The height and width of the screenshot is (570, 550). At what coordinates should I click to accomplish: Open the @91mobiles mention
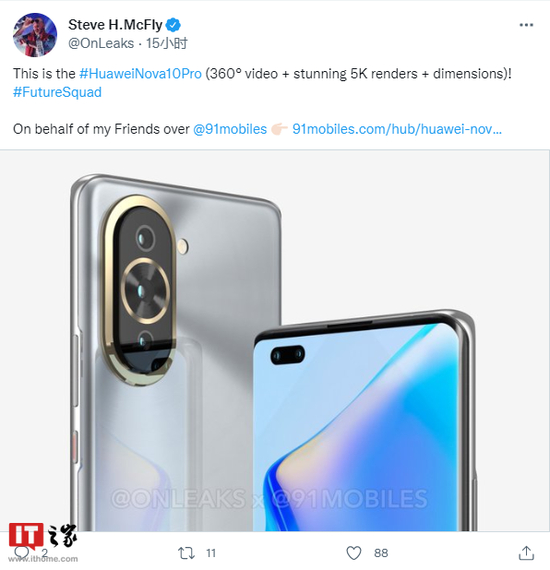[230, 129]
